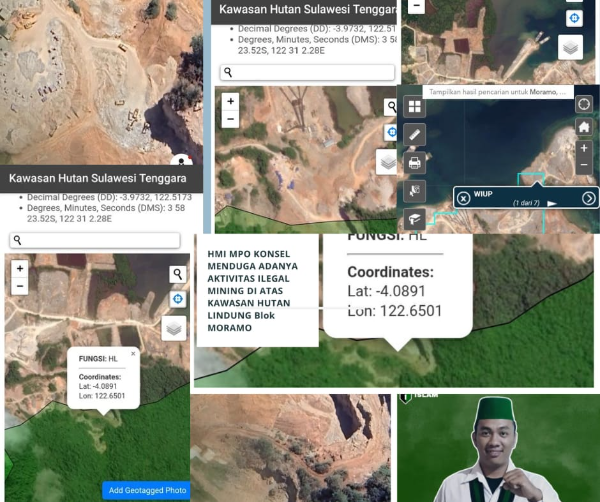
Task: Close the WIUP popup with the X button
Action: coord(463,198)
